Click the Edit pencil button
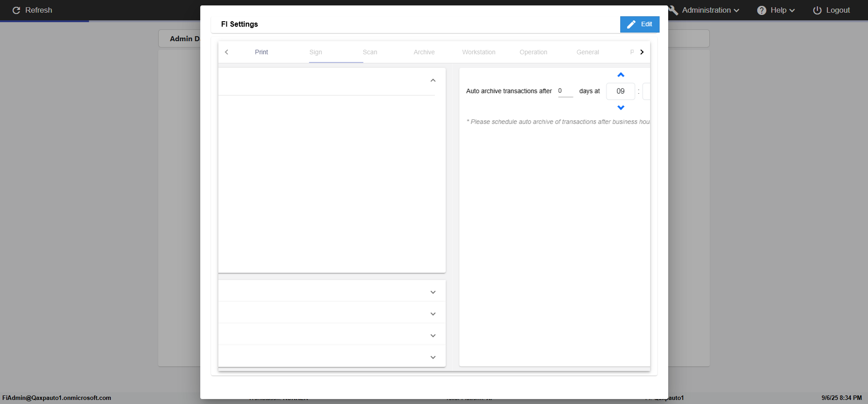This screenshot has width=868, height=404. click(639, 24)
